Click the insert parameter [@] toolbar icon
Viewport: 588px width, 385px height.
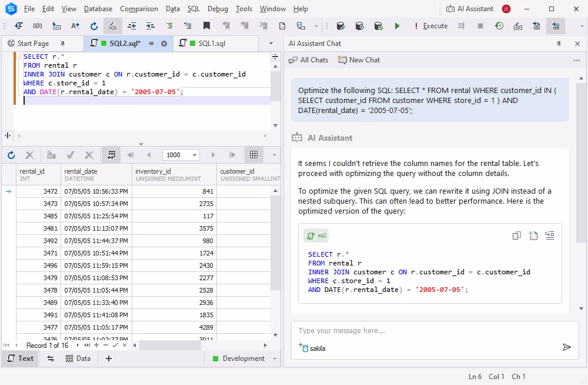(x=38, y=26)
